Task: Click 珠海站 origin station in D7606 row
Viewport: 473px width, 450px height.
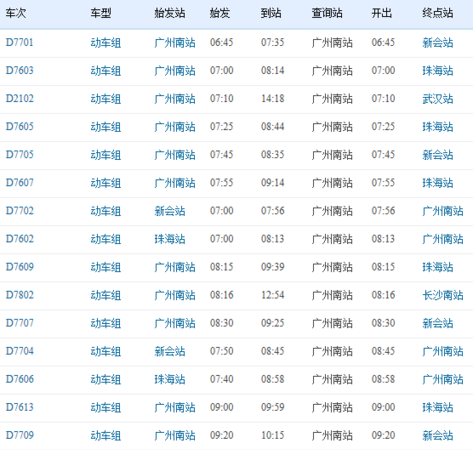Action: pos(170,379)
